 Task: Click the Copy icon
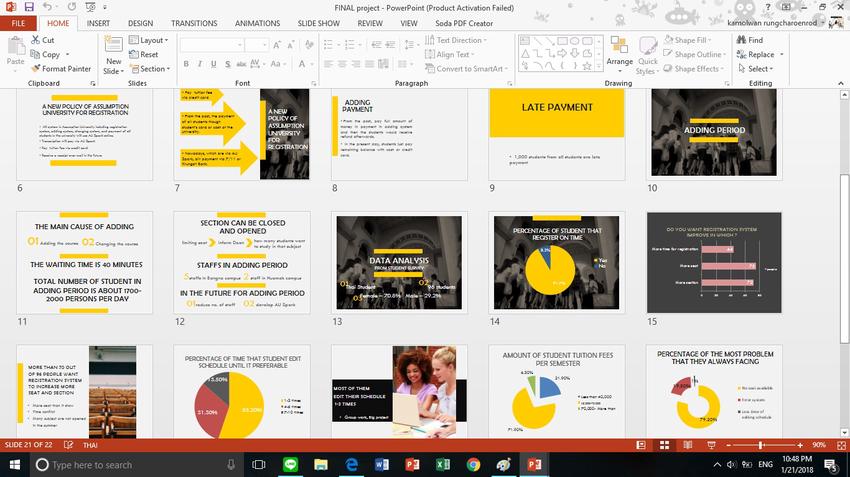[35, 54]
